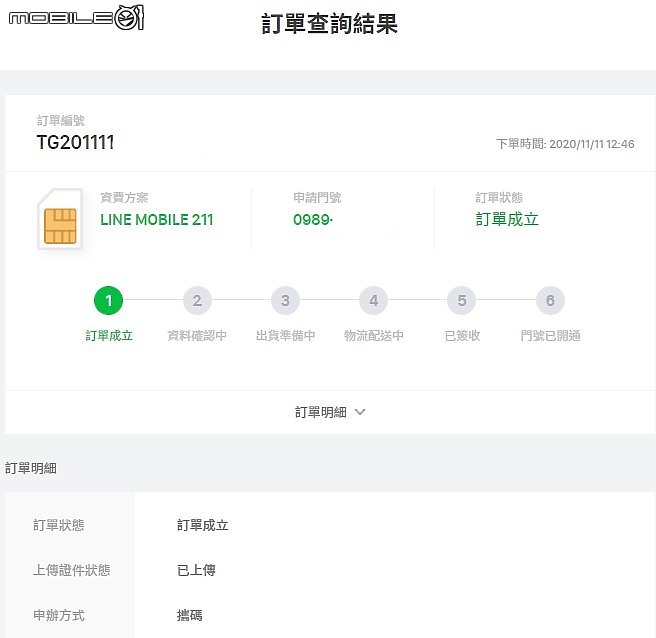
Task: Select step 1 訂單成立 circle
Action: 109,300
